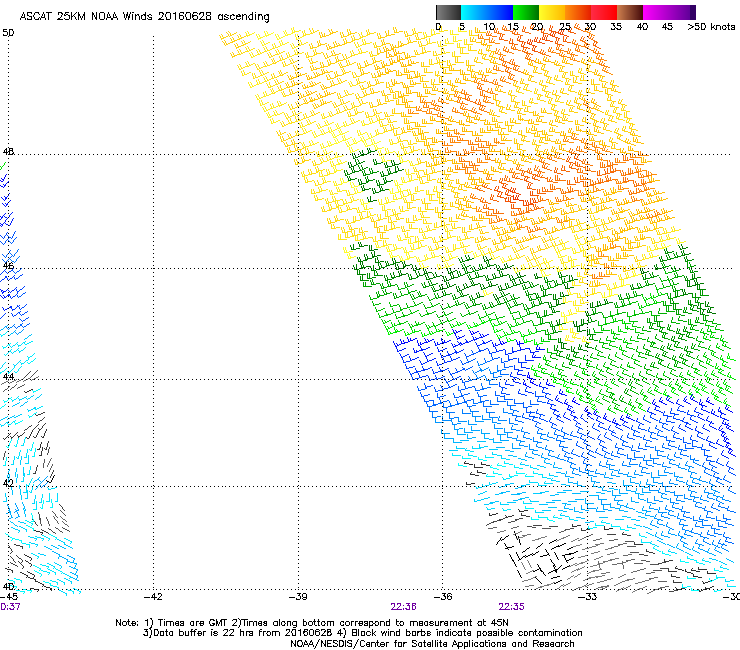740x650 pixels.
Task: Click the 'Data buffer is 22 hrs' note
Action: (362, 633)
